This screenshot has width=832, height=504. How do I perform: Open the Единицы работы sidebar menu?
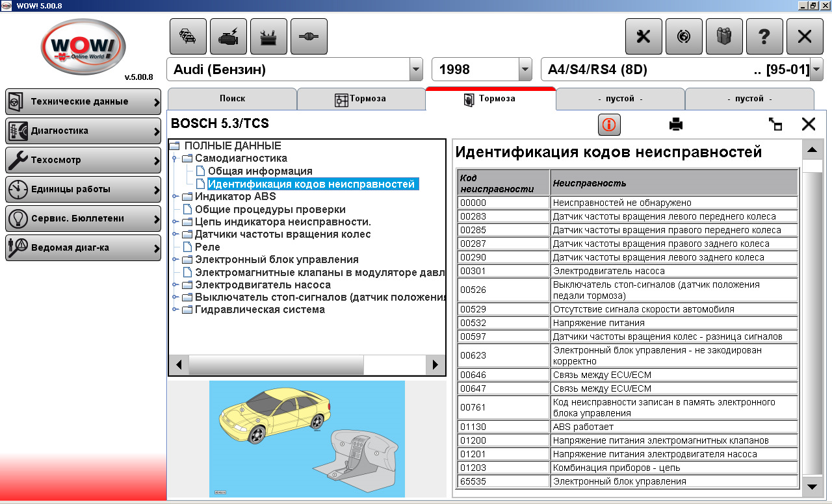tap(83, 190)
